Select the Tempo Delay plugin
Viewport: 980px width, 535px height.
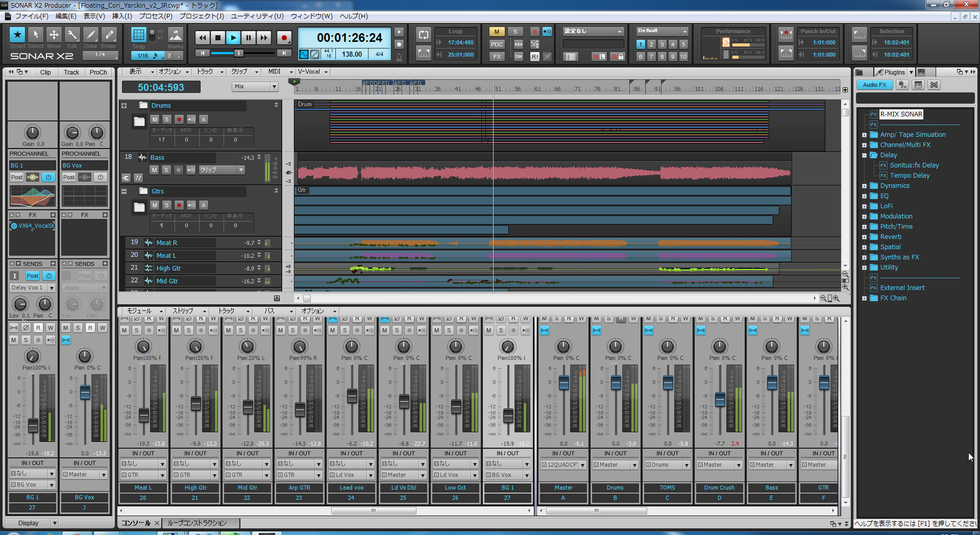(910, 176)
